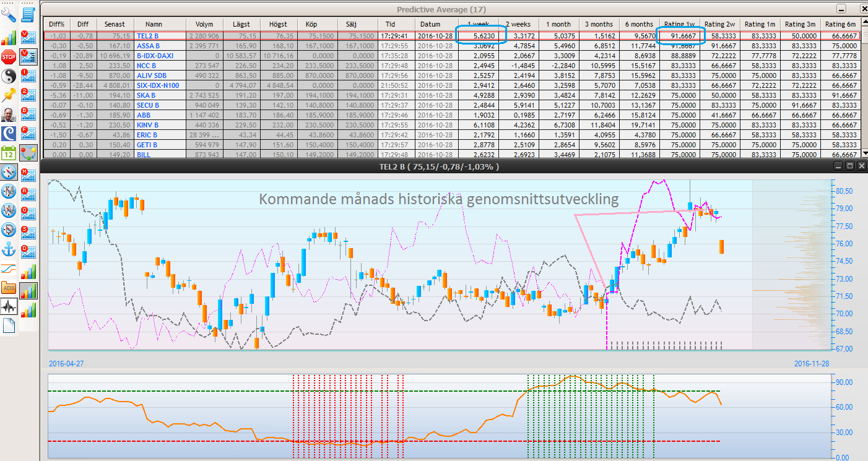Select the ERIC B stock name
This screenshot has height=461, width=868.
147,135
